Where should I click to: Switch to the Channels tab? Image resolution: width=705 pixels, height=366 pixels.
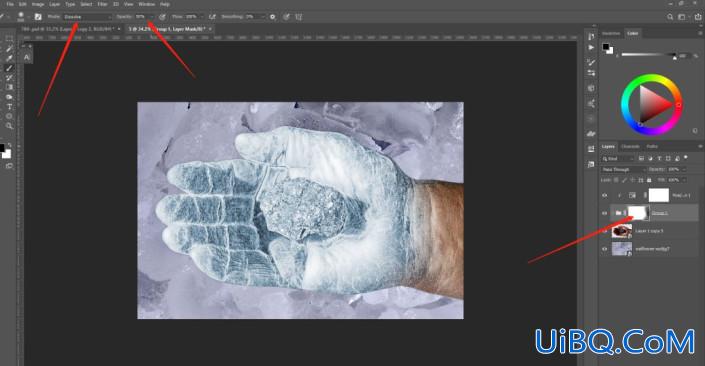630,147
